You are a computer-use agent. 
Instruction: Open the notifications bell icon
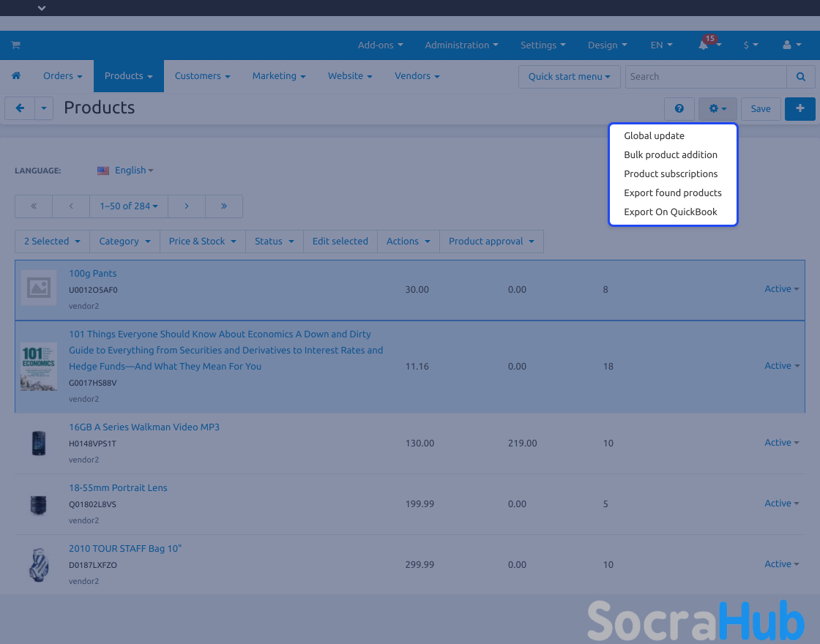704,45
